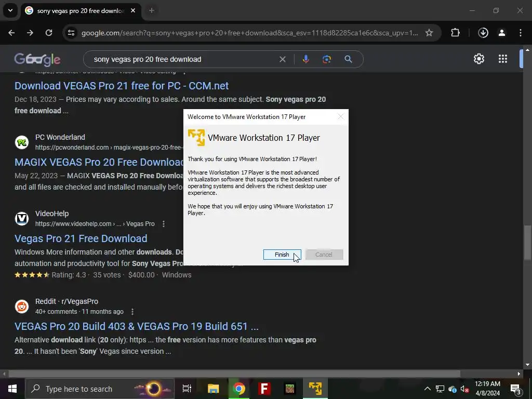Open the Chrome extensions puzzle icon
The height and width of the screenshot is (399, 532).
[x=455, y=33]
